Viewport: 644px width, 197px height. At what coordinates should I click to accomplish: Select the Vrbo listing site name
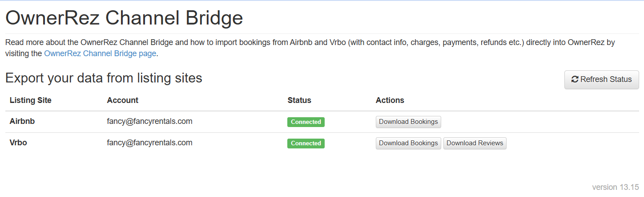pos(18,143)
